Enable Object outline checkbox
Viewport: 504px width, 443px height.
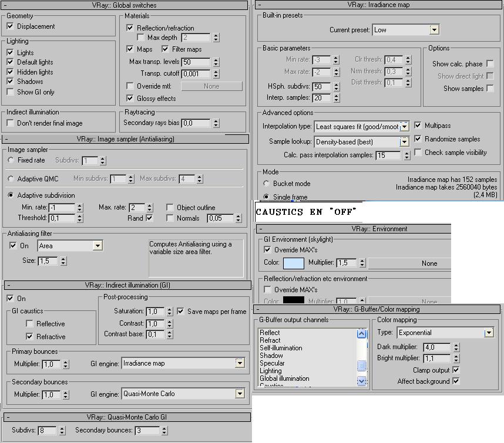click(170, 207)
